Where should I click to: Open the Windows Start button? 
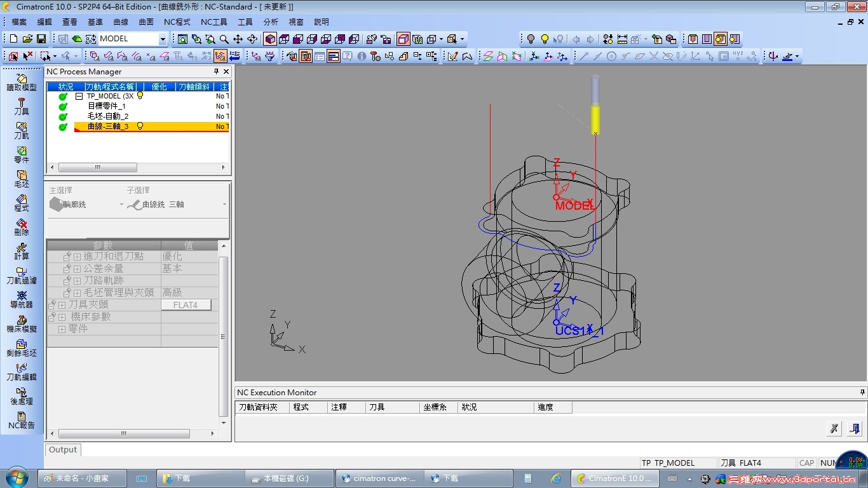tap(16, 478)
